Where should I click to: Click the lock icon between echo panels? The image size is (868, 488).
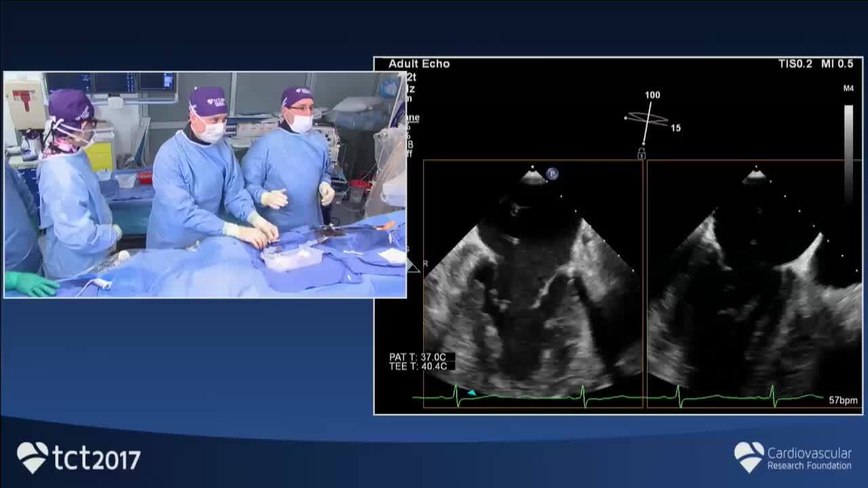[x=642, y=154]
